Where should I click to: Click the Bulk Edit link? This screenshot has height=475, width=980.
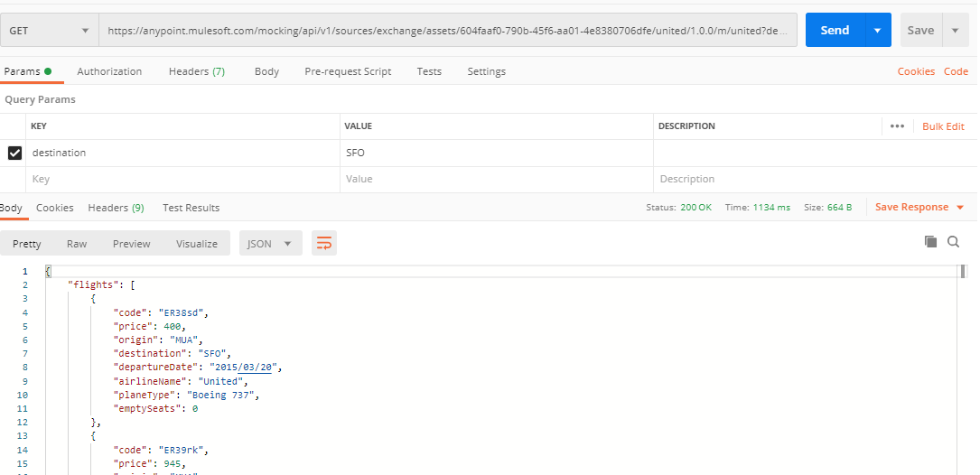(943, 126)
